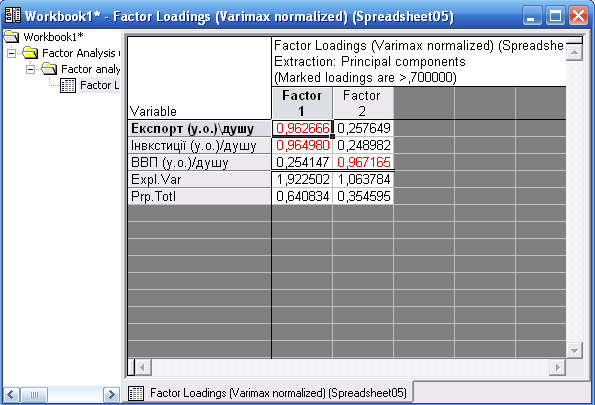Select the ВВП (у.о.)/душу row header

[200, 162]
